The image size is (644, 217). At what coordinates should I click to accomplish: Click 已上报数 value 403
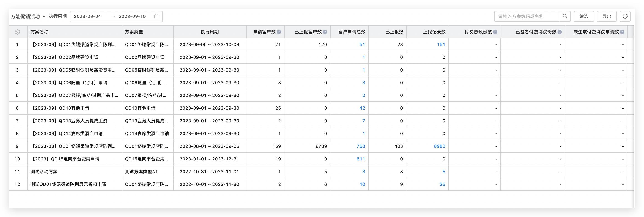pos(398,146)
